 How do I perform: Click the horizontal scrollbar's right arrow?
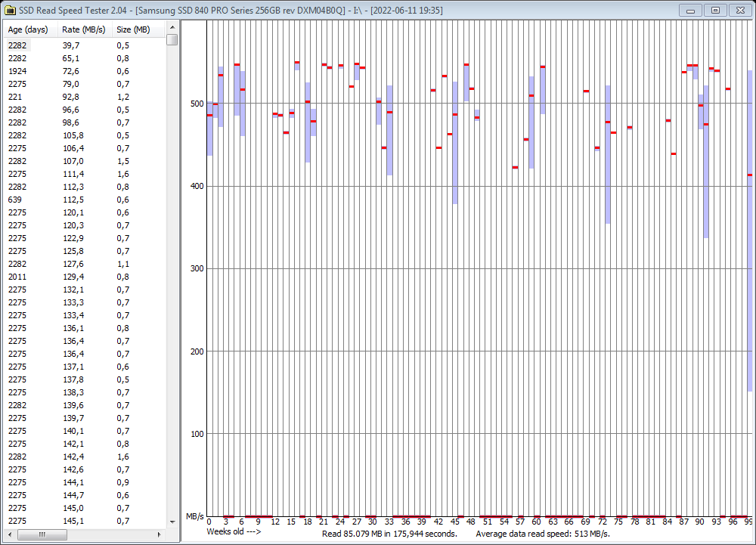[x=160, y=534]
